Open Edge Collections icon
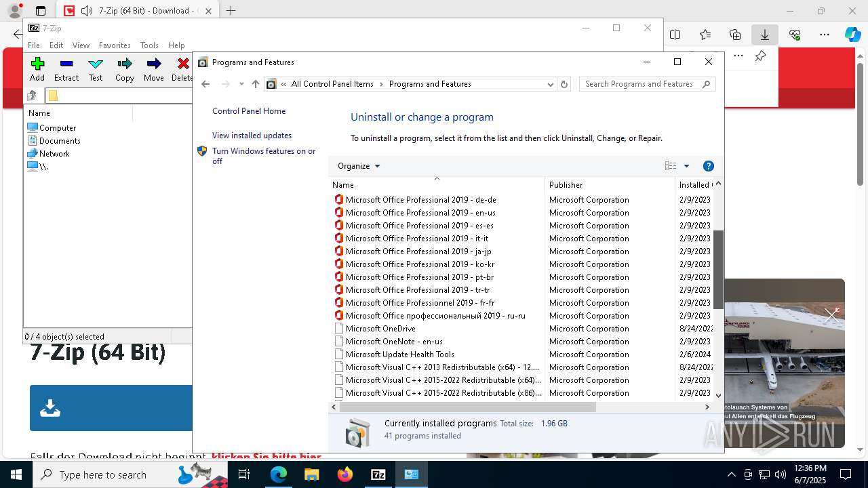Image resolution: width=868 pixels, height=488 pixels. (x=735, y=35)
